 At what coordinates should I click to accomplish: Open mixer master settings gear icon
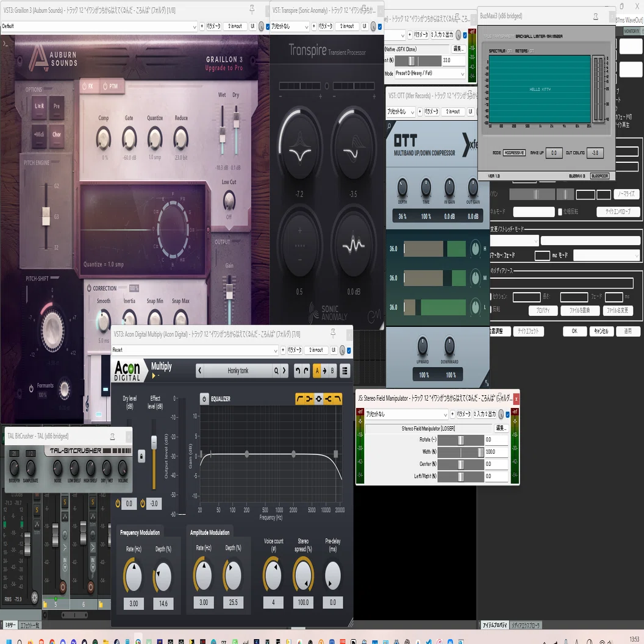(x=35, y=597)
